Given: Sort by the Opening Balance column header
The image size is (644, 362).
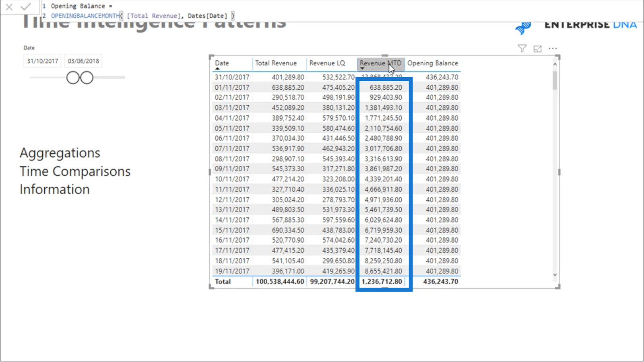Looking at the screenshot, I should tap(433, 63).
